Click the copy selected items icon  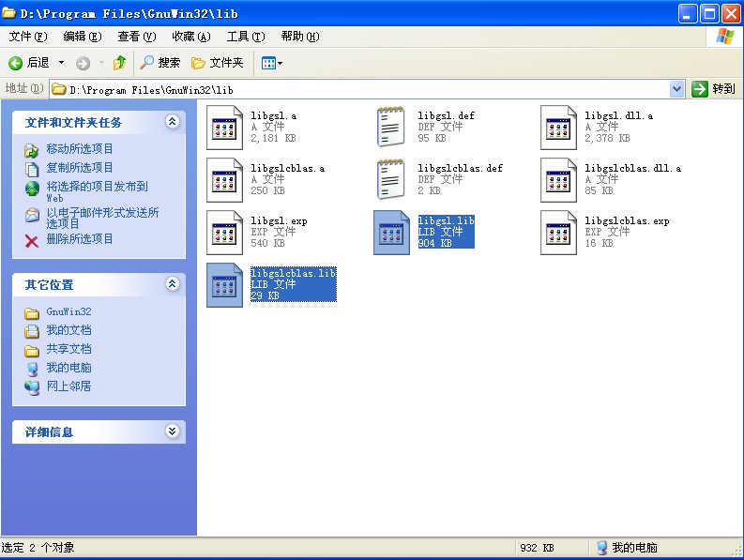click(x=31, y=169)
